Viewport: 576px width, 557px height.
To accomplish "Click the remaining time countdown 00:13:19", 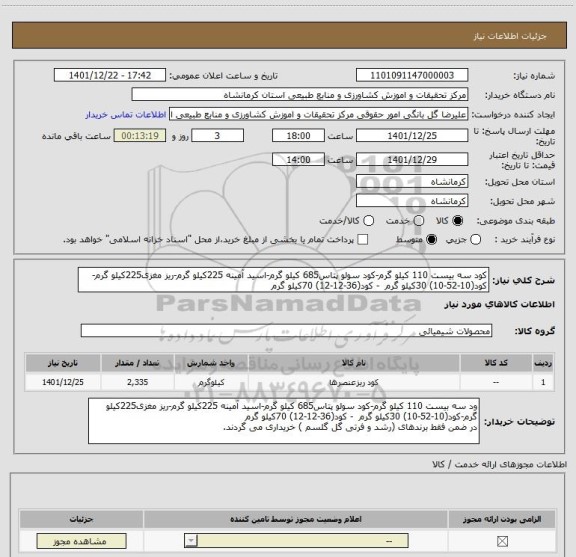I will [140, 136].
